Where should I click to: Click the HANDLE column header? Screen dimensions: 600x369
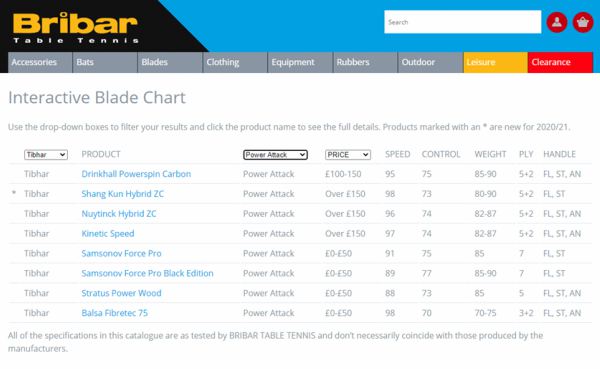point(559,154)
